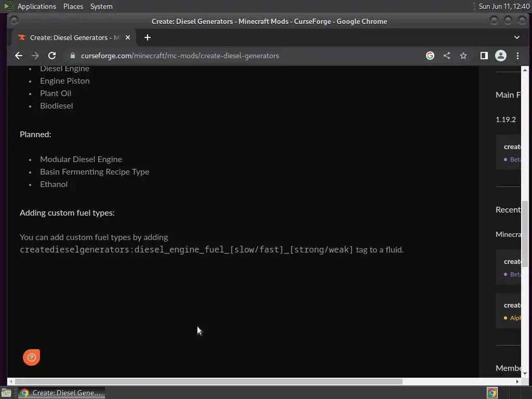Open Chrome three-dot menu
The width and height of the screenshot is (532, 399).
click(x=518, y=56)
